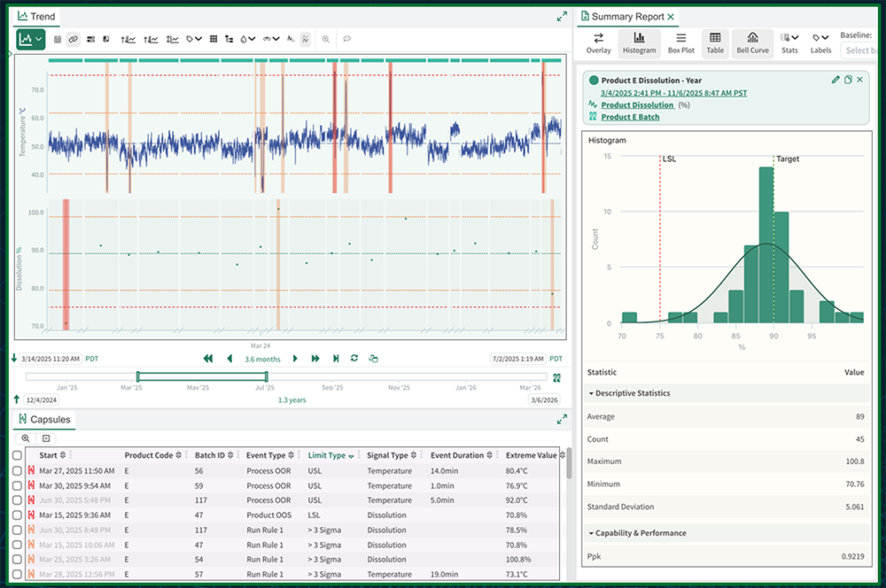This screenshot has width=886, height=588.
Task: Sort capsules by Batch ID column
Action: (214, 455)
